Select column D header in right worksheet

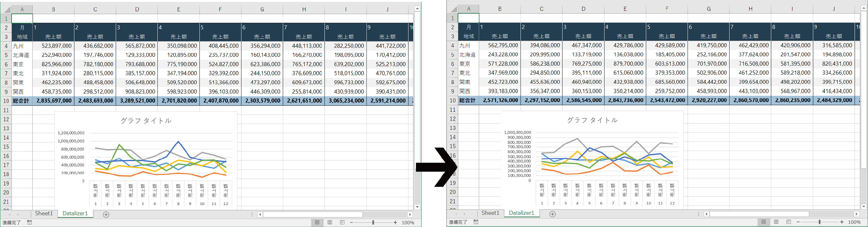[x=583, y=9]
